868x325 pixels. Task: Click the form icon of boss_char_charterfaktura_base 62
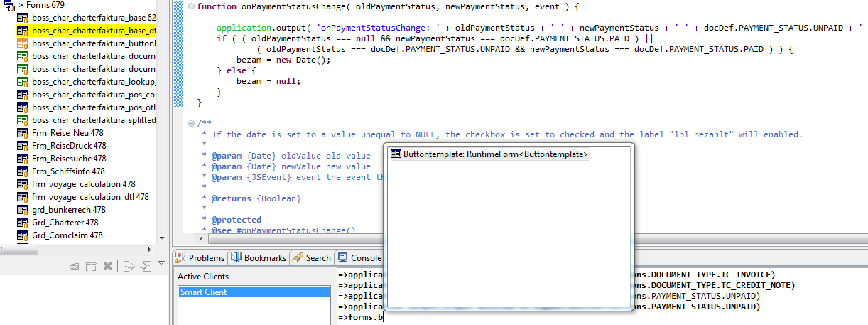pos(22,18)
